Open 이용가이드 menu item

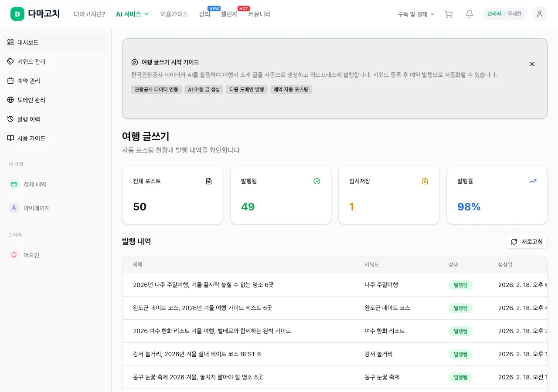(174, 14)
